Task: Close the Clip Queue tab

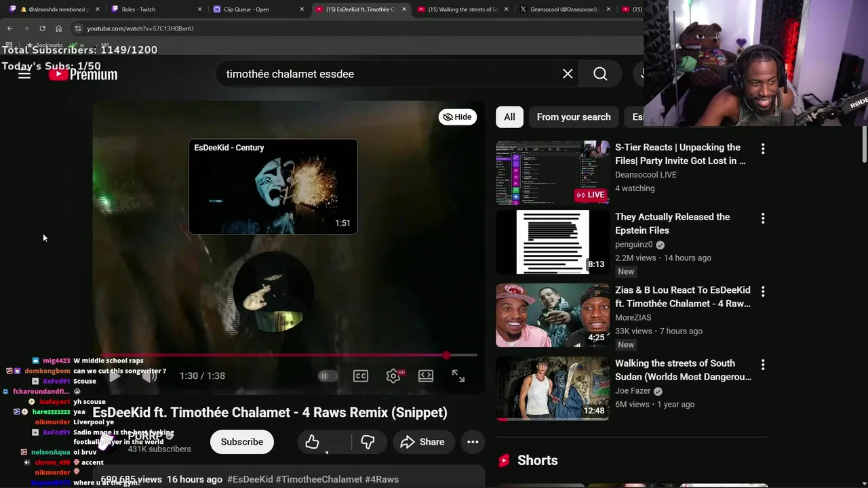Action: tap(302, 9)
